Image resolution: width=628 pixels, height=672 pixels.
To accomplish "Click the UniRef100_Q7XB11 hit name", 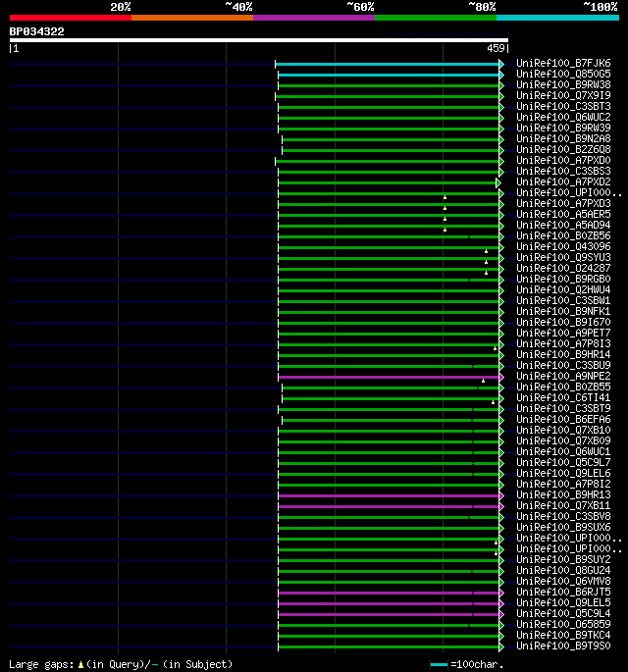I will coord(563,506).
